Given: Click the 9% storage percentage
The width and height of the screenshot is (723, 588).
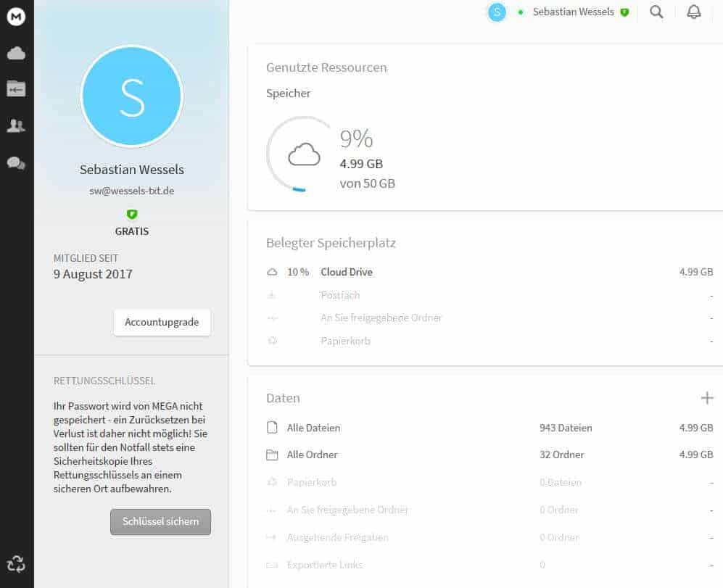Looking at the screenshot, I should (357, 138).
